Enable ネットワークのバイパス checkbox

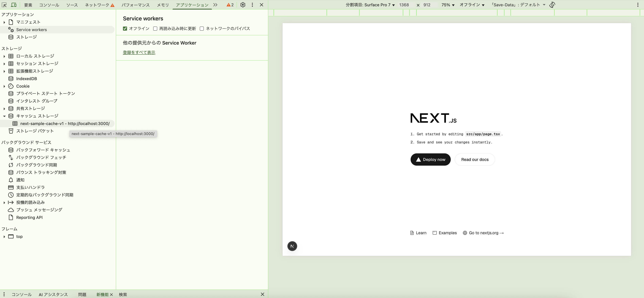click(x=202, y=29)
